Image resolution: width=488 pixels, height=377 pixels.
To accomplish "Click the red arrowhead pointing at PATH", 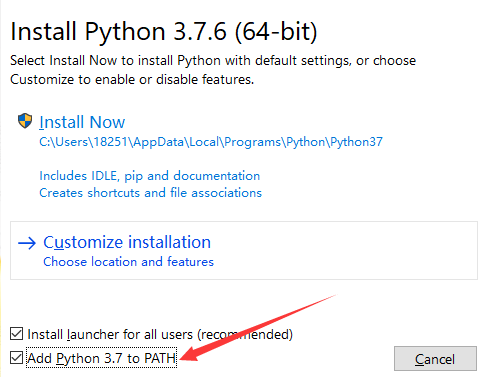I will [188, 354].
